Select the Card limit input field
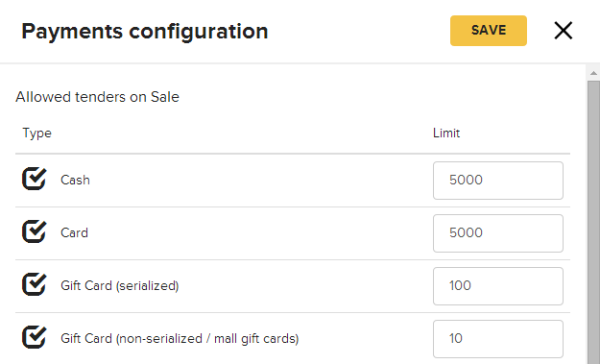This screenshot has width=600, height=364. pyautogui.click(x=498, y=233)
